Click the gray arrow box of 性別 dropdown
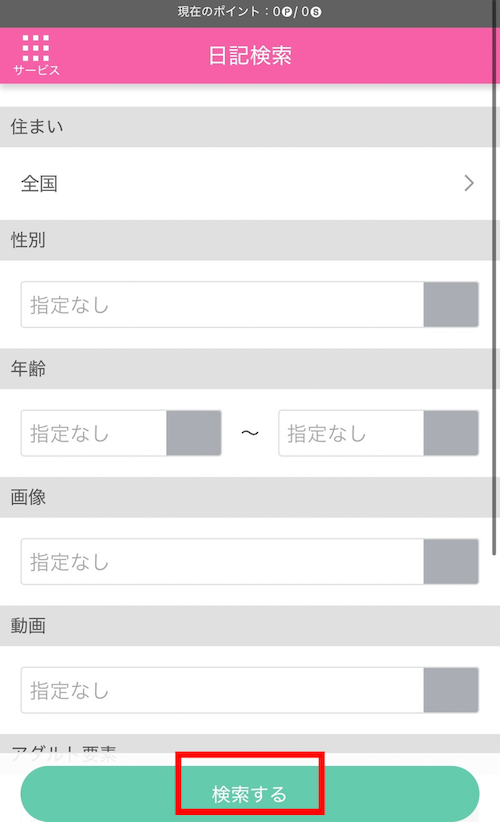This screenshot has height=822, width=500. point(451,305)
